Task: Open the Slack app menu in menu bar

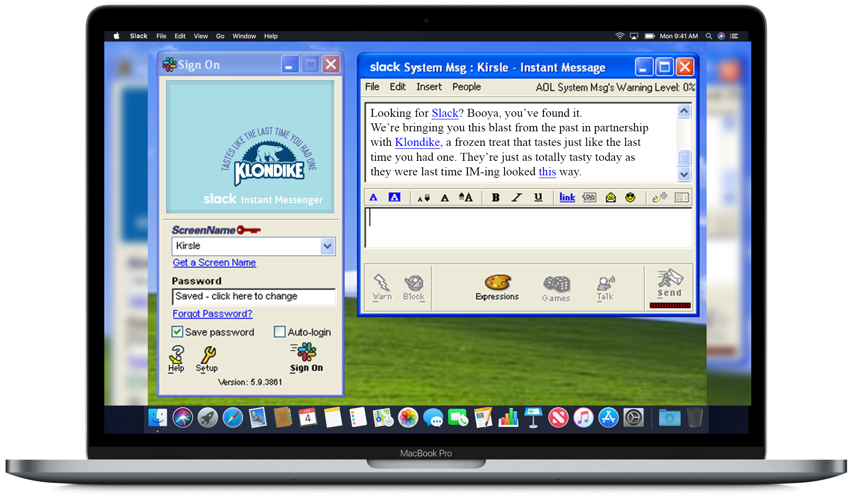Action: point(138,36)
